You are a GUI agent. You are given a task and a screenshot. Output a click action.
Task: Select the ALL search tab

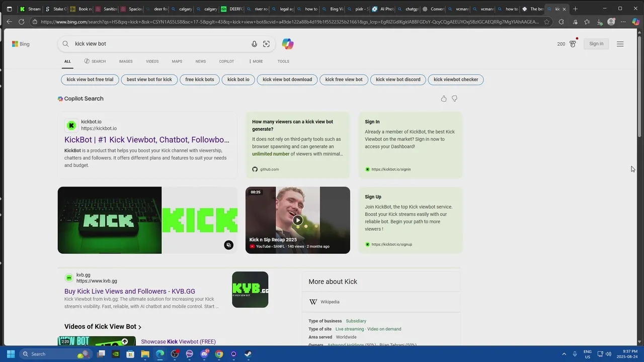click(67, 61)
